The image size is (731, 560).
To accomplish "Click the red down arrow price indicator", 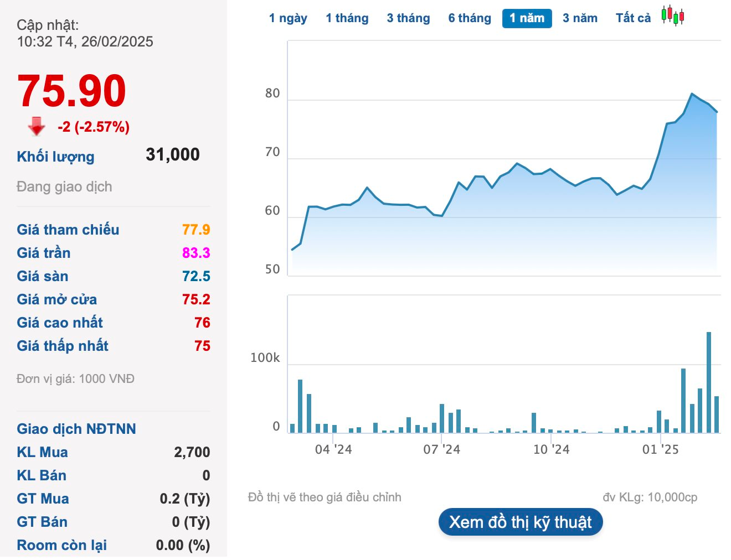I will 37,126.
